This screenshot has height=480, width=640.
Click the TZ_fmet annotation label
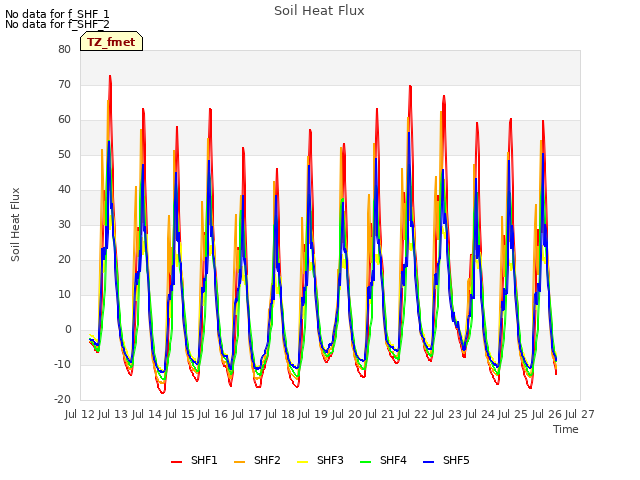[x=111, y=42]
